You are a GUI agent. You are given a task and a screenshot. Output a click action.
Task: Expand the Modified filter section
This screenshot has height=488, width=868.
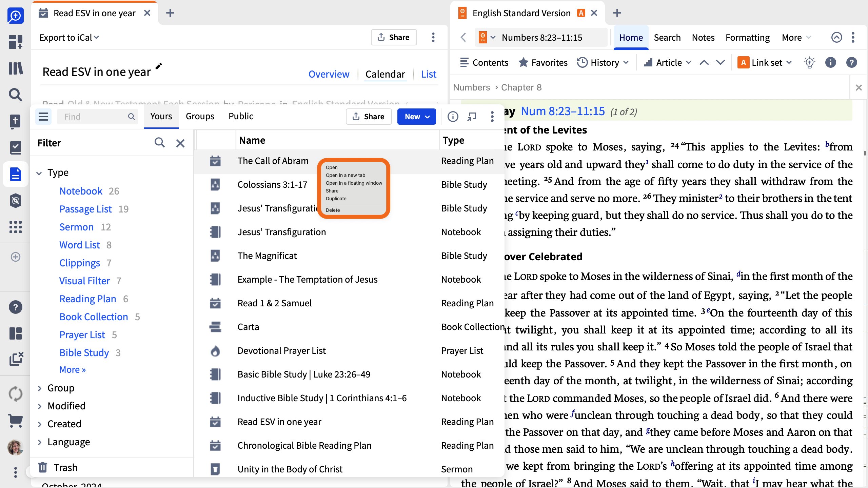[40, 406]
